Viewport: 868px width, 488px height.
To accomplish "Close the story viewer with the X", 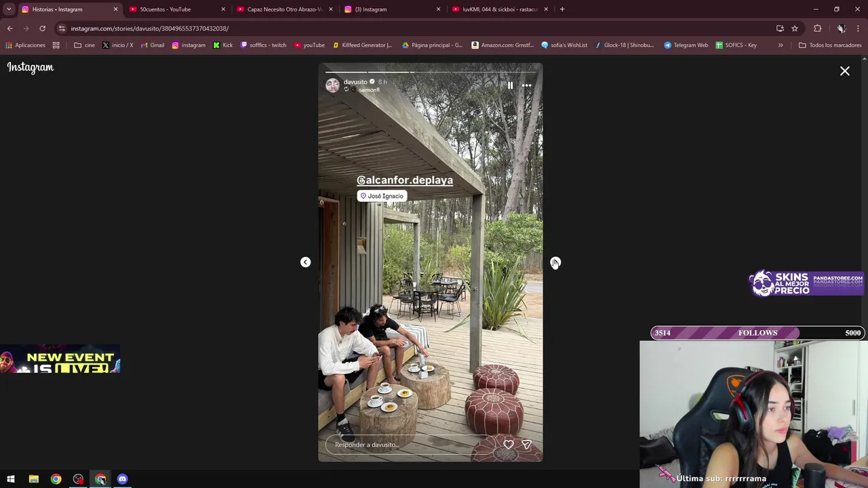I will (x=845, y=70).
